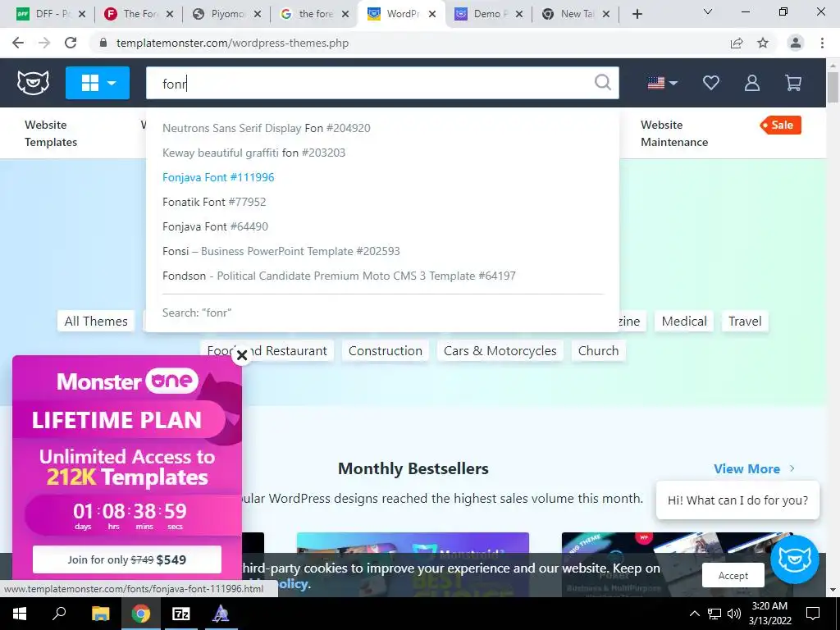This screenshot has height=630, width=840.
Task: Open File Explorer from the taskbar
Action: coord(100,614)
